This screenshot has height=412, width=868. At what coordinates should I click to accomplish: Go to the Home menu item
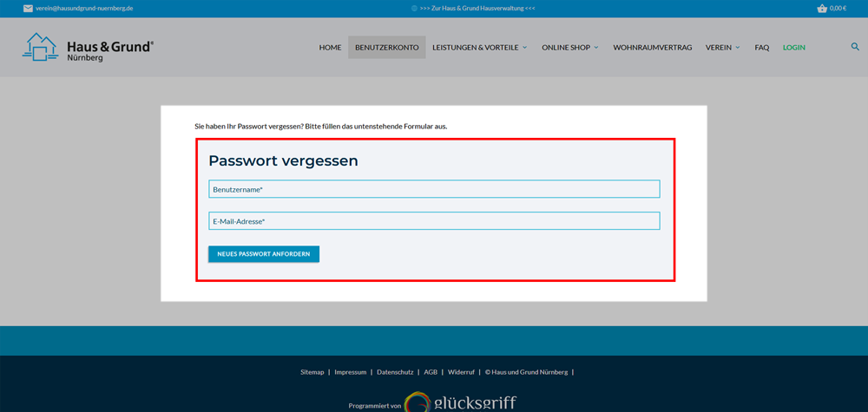330,48
